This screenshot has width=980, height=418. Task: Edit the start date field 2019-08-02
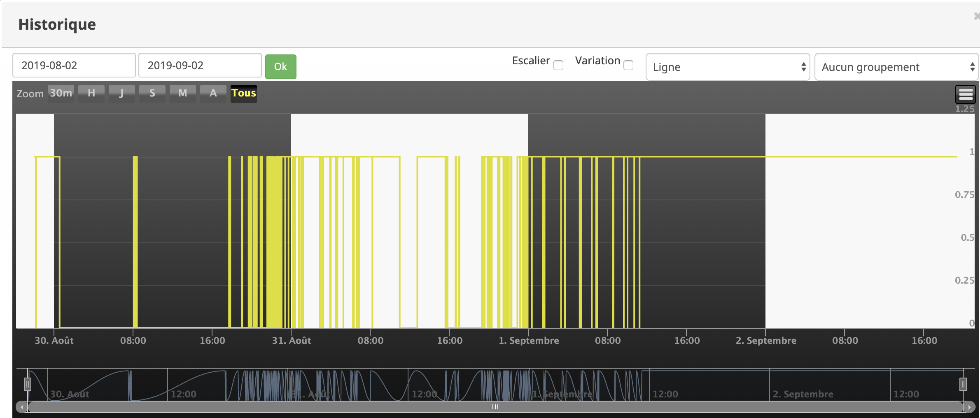(74, 65)
